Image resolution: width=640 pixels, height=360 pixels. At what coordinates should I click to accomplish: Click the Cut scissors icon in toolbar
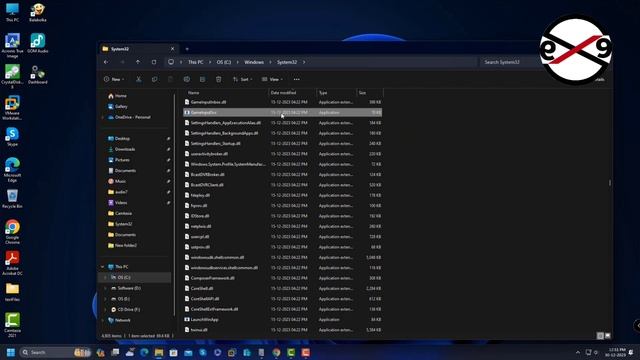139,79
